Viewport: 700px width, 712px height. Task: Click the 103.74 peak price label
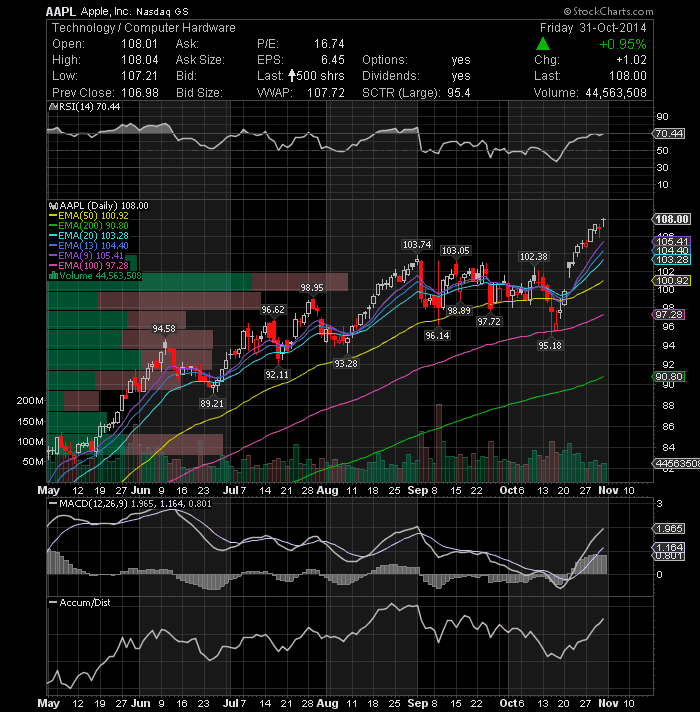click(x=417, y=245)
